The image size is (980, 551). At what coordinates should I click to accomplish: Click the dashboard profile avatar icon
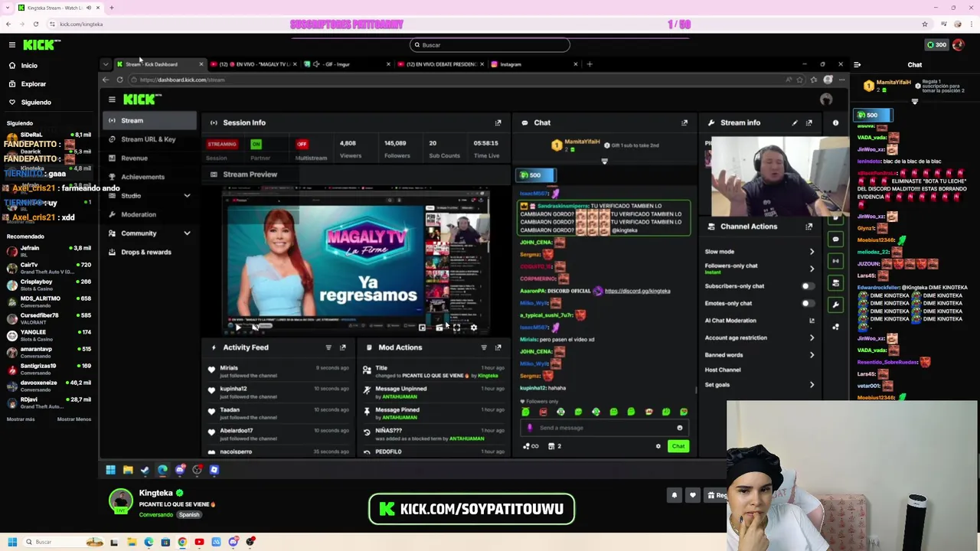click(826, 99)
